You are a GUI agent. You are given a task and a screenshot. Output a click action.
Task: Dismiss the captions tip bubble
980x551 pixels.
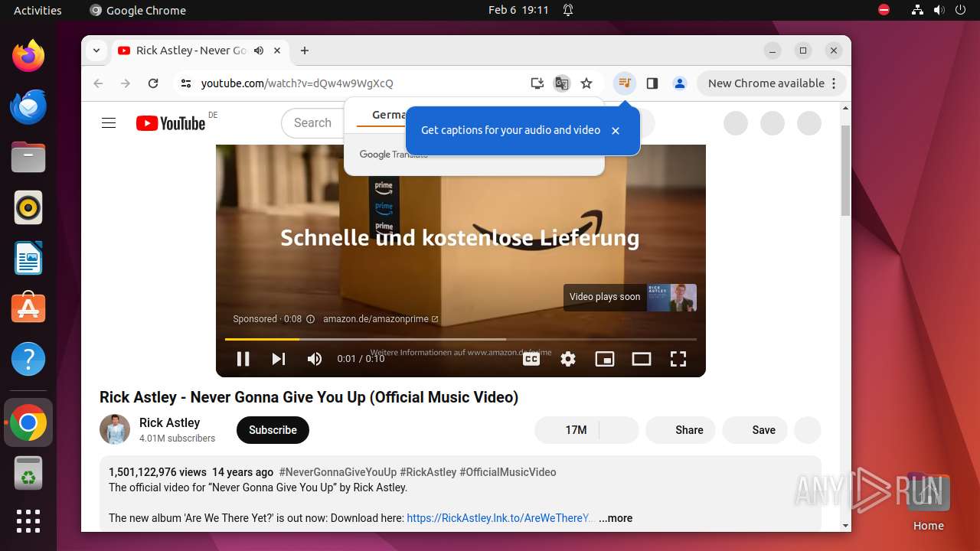(616, 131)
